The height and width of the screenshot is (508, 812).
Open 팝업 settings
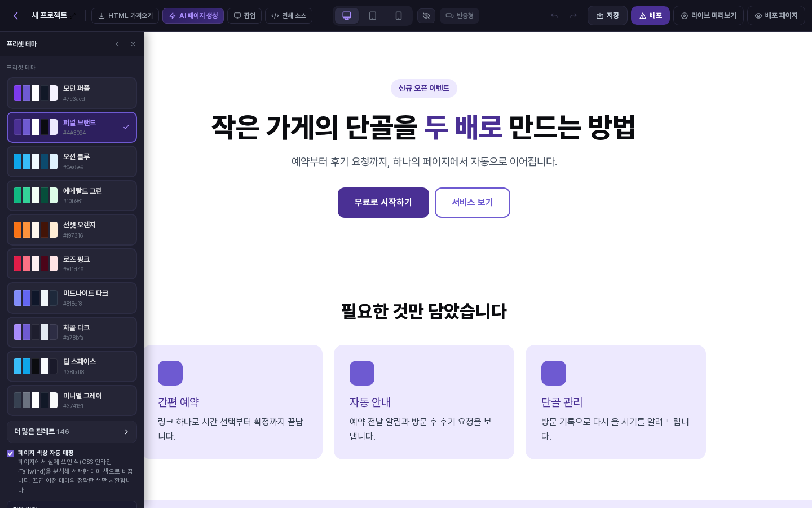(x=244, y=16)
